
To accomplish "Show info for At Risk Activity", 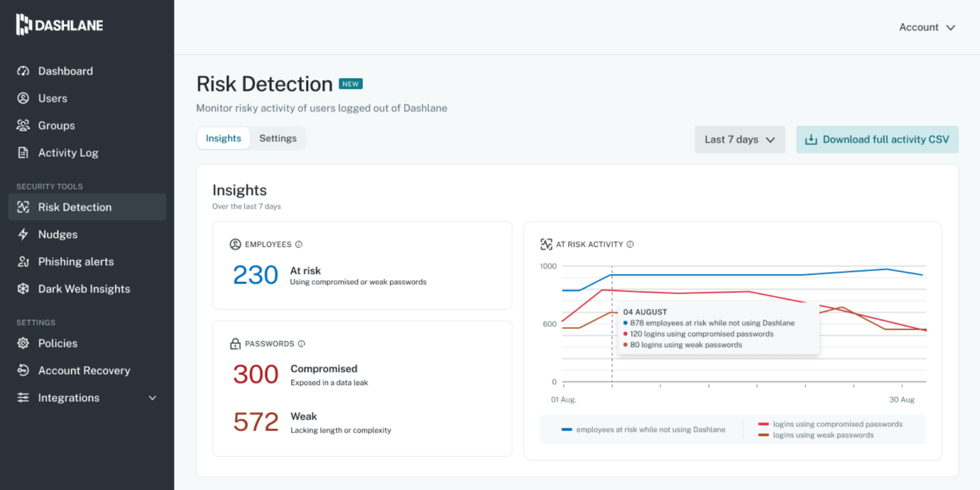I will pyautogui.click(x=630, y=244).
